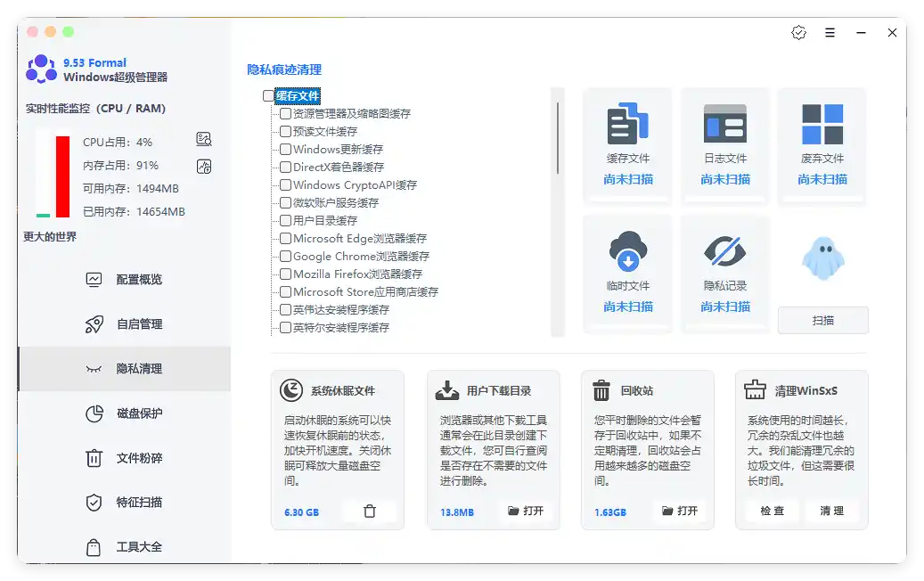This screenshot has height=581, width=924.
Task: Click the 检查 button for WinSxS
Action: coord(772,511)
